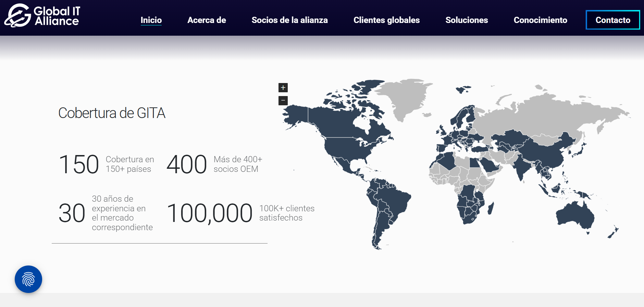Open the Conocimiento menu item
644x307 pixels.
[x=540, y=20]
